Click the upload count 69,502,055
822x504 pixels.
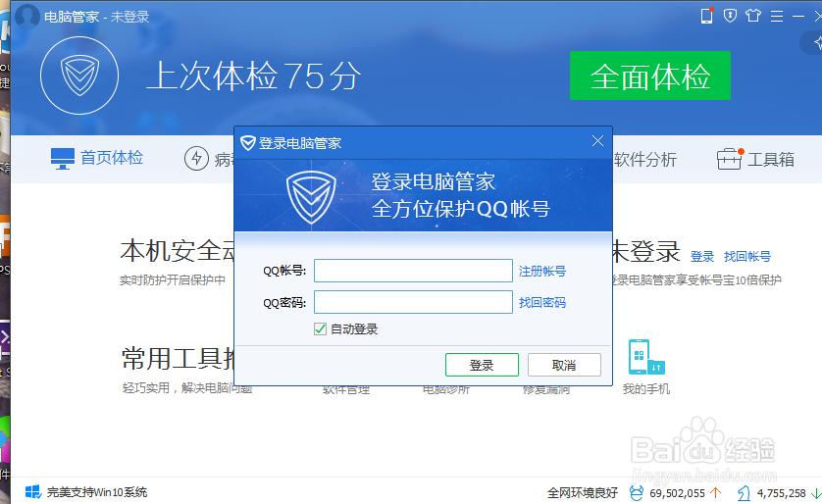[677, 493]
